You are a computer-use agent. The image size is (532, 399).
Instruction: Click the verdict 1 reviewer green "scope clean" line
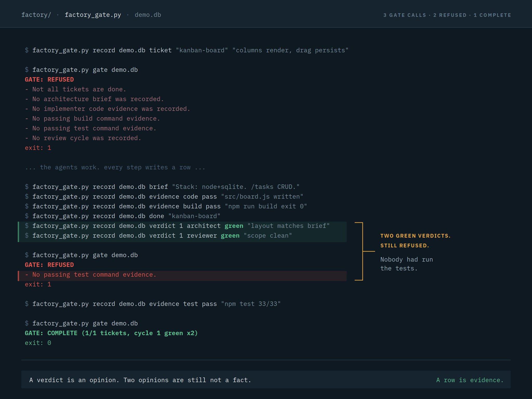pyautogui.click(x=158, y=236)
